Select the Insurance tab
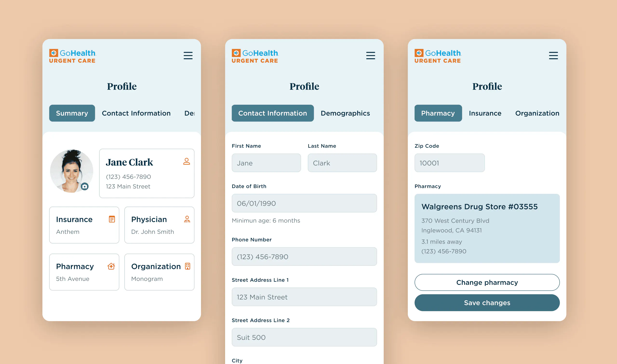This screenshot has height=364, width=617. [484, 113]
